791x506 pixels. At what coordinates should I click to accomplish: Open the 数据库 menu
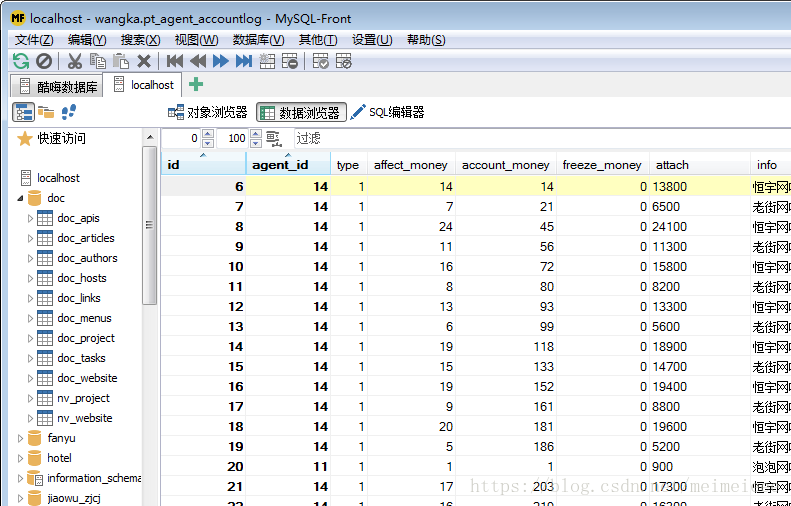258,40
